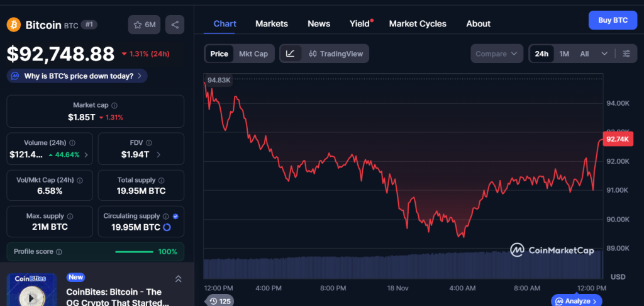Switch to TradingView candlestick chart

coord(336,54)
